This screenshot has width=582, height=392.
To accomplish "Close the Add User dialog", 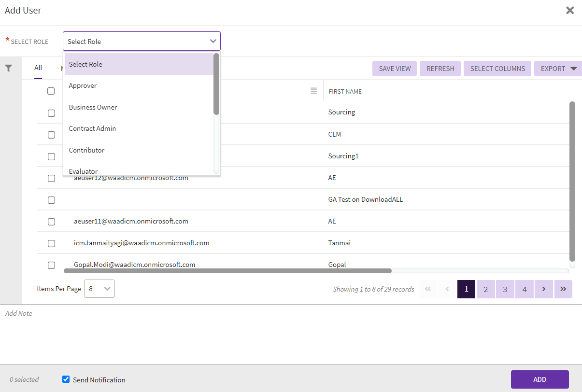I will point(570,11).
